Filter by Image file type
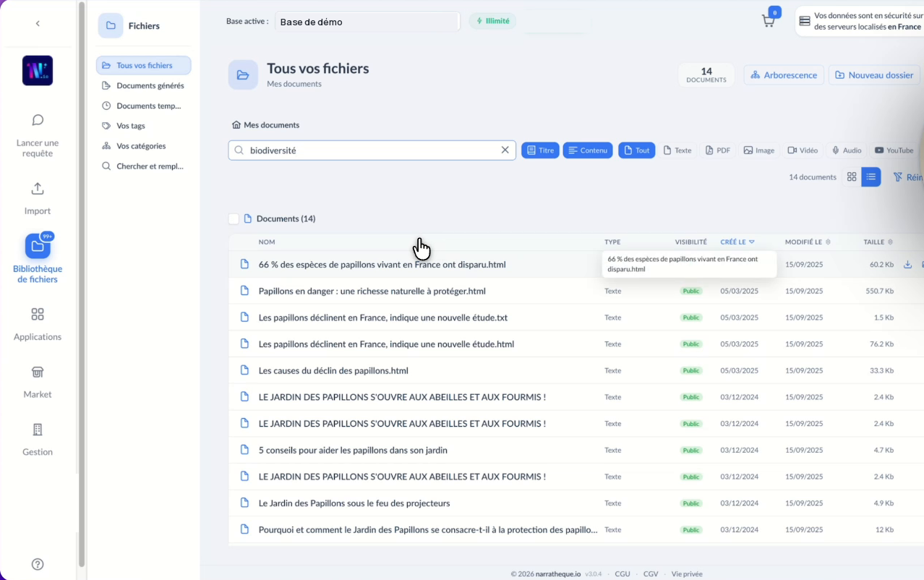Screen dimensions: 924x580 click(759, 150)
